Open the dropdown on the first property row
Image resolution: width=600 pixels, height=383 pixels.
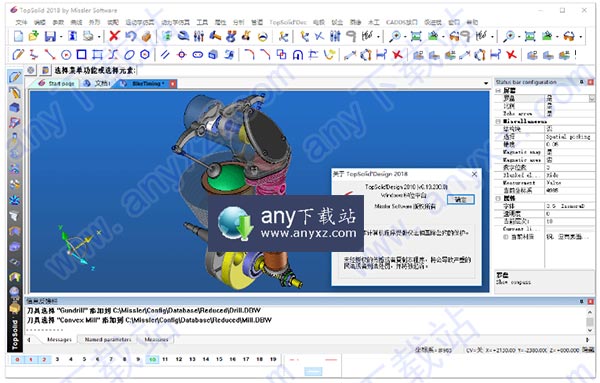(x=592, y=99)
